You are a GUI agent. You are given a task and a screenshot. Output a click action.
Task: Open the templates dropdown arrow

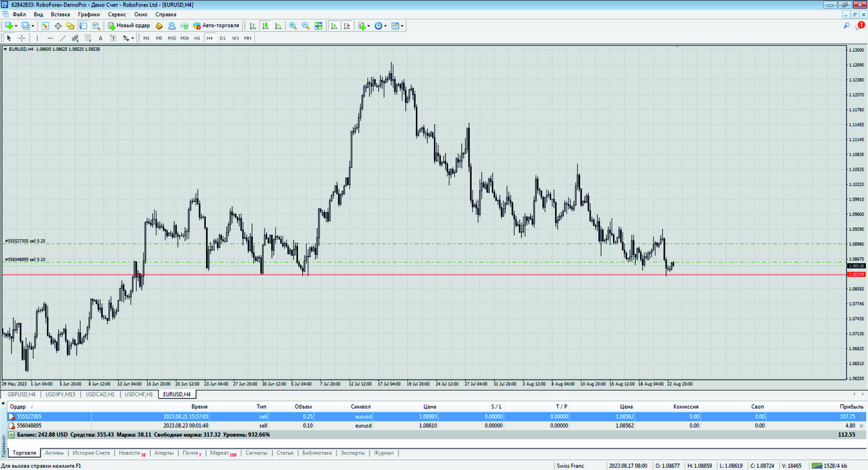click(402, 26)
